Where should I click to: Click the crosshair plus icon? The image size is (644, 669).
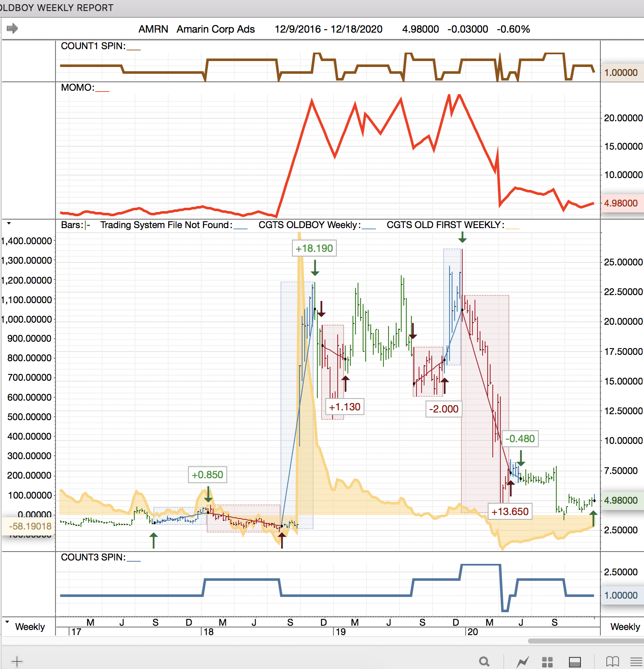coord(17,661)
